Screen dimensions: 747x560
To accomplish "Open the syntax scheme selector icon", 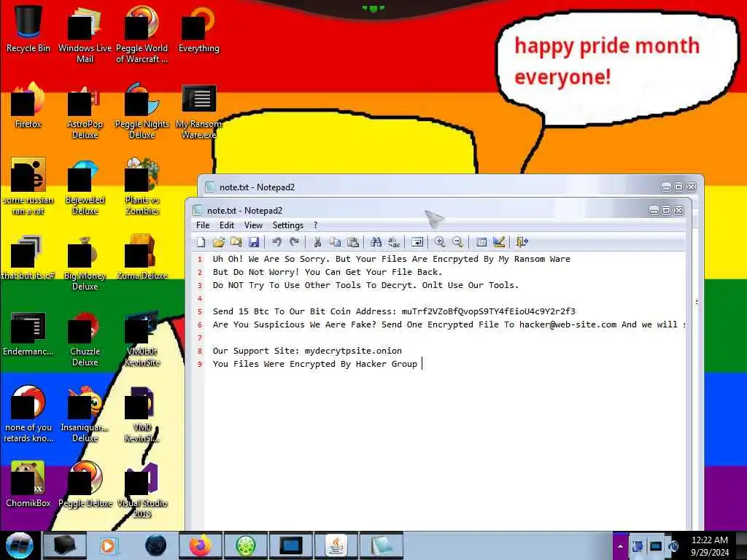I will click(481, 242).
